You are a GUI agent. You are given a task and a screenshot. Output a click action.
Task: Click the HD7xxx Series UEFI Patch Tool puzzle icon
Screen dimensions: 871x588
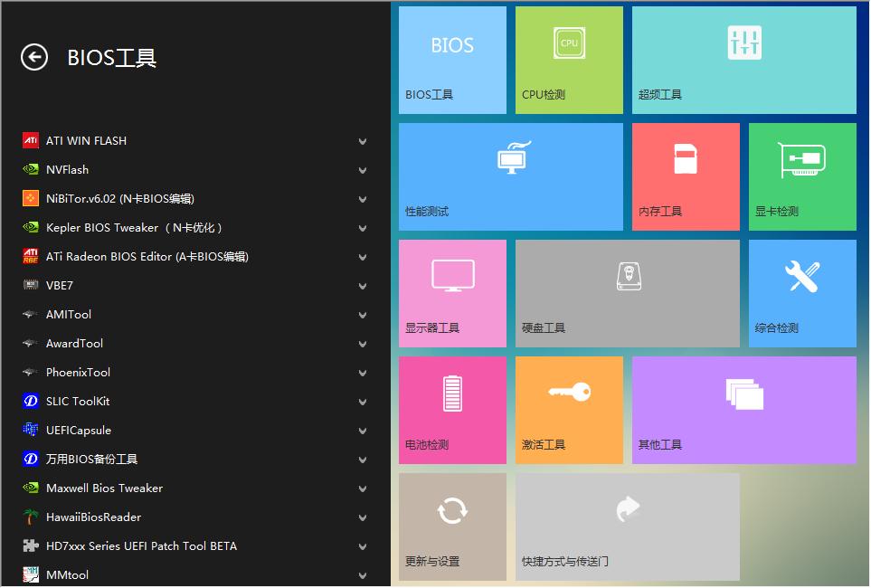pyautogui.click(x=31, y=545)
